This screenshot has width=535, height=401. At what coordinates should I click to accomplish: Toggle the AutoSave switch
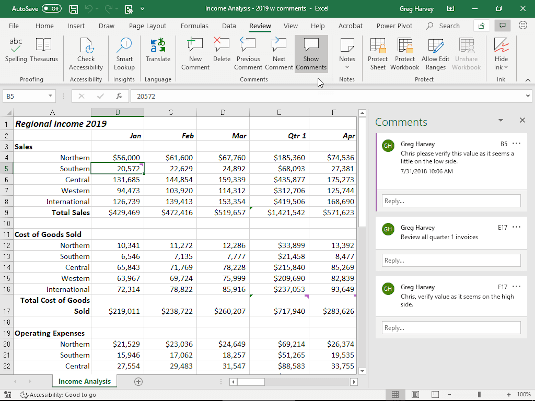pos(52,9)
